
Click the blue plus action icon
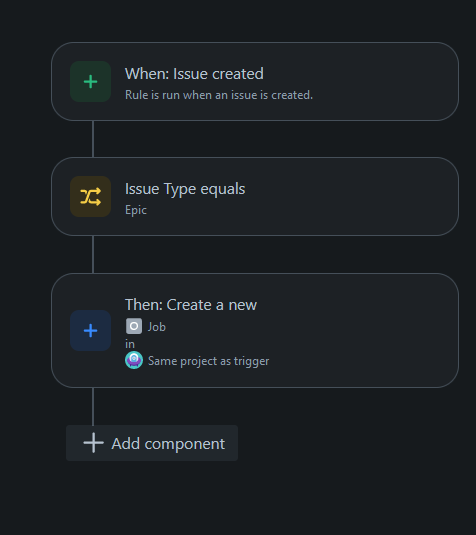(90, 330)
